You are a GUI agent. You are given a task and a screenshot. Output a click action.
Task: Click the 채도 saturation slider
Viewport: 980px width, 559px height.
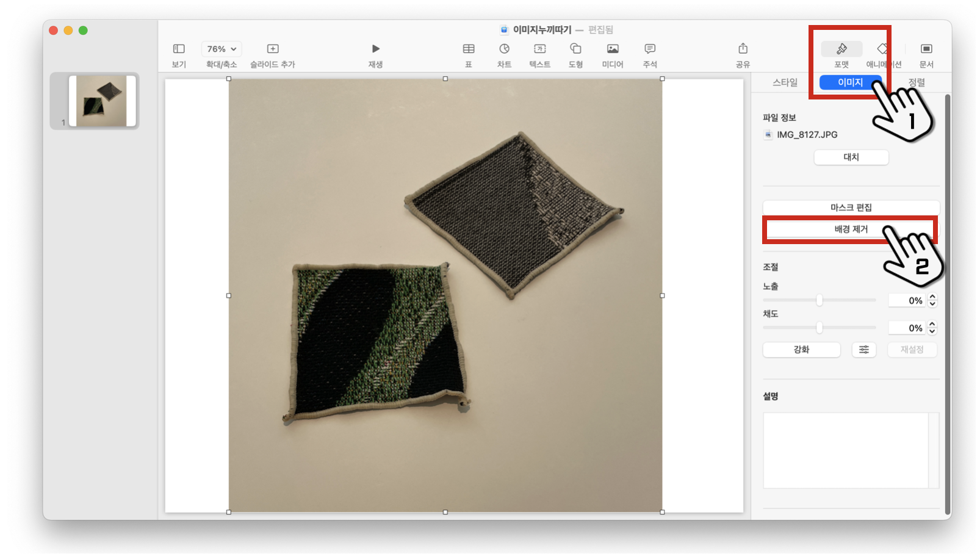point(819,328)
